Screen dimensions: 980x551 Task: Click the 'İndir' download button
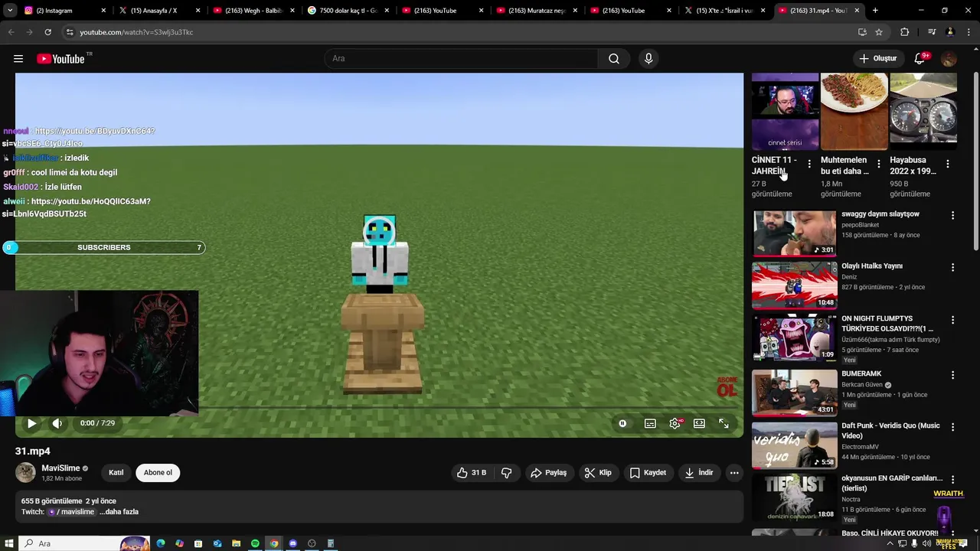point(699,473)
